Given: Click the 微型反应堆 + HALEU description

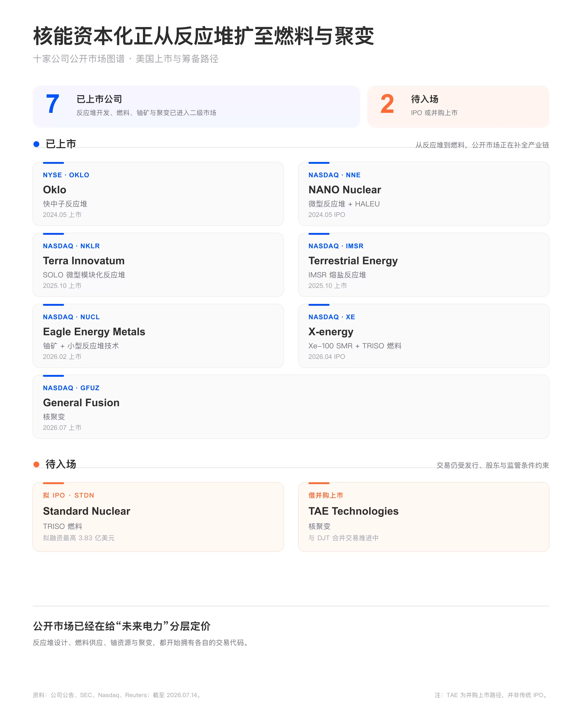Looking at the screenshot, I should [x=344, y=204].
